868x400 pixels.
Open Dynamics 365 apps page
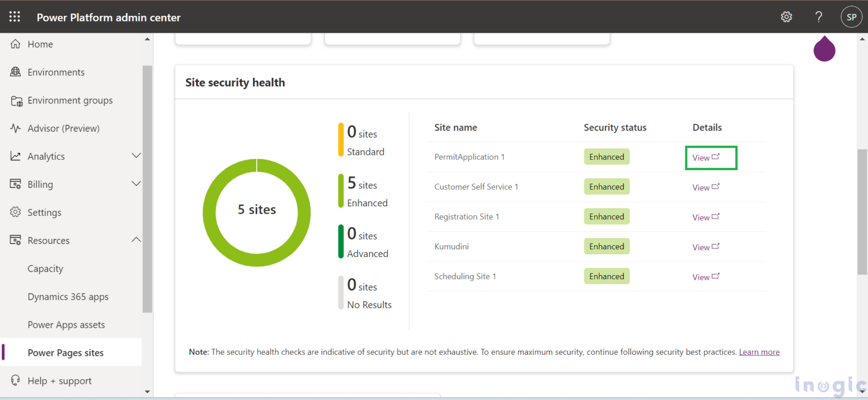tap(68, 297)
